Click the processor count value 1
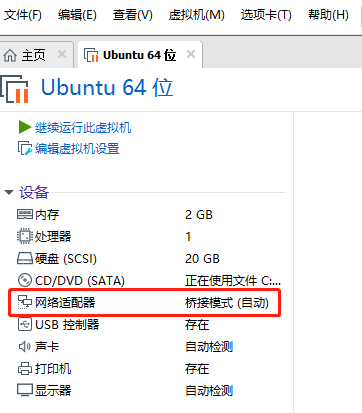This screenshot has width=362, height=413. pyautogui.click(x=188, y=237)
